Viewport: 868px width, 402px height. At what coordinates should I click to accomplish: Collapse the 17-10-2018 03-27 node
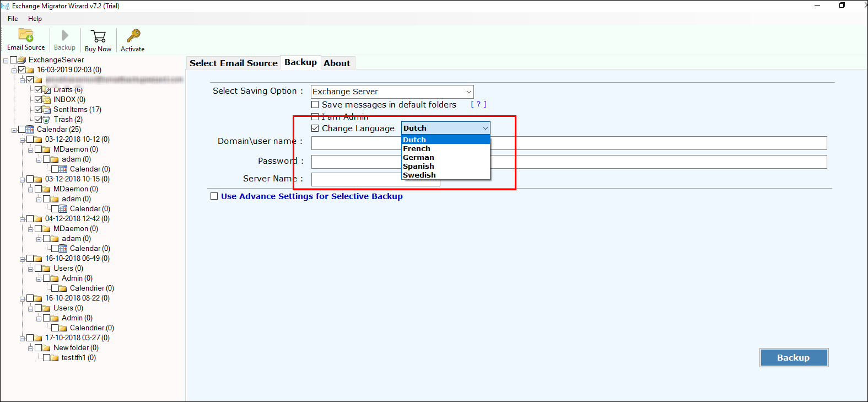(23, 338)
